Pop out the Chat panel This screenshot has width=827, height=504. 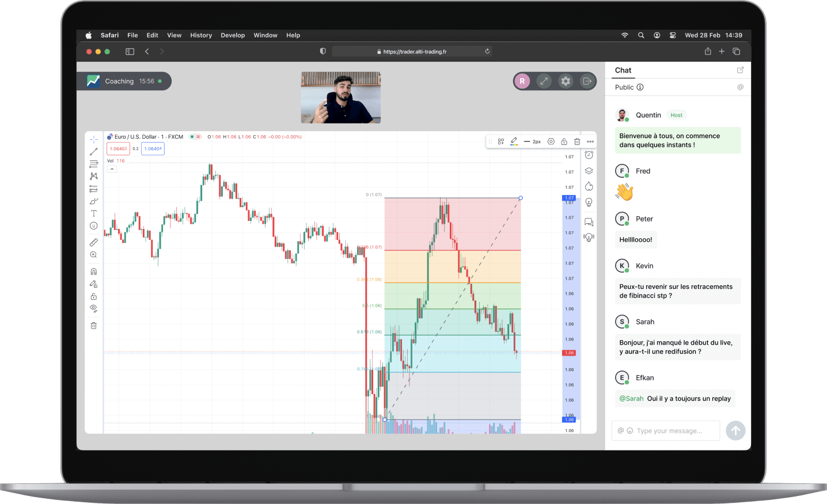[740, 70]
